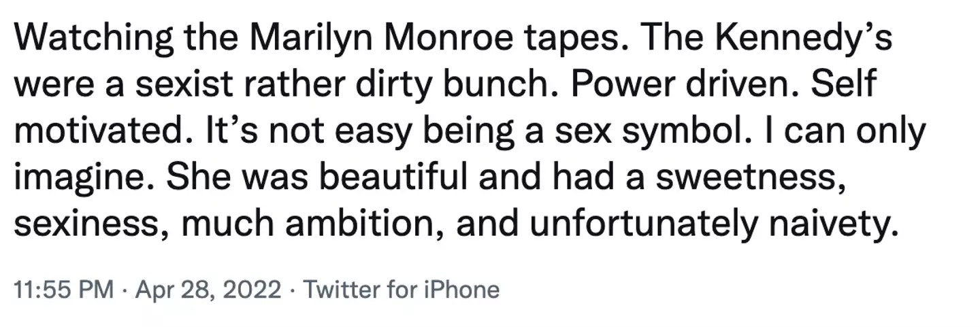Click the 11:55 PM timestamp
Viewport: 980px width, 327px height.
tap(63, 290)
